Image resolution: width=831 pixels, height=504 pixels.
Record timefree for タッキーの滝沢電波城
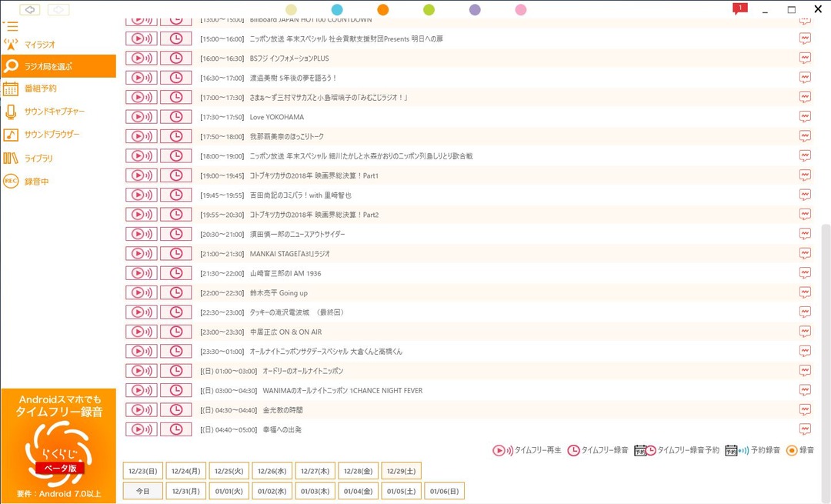pyautogui.click(x=176, y=312)
